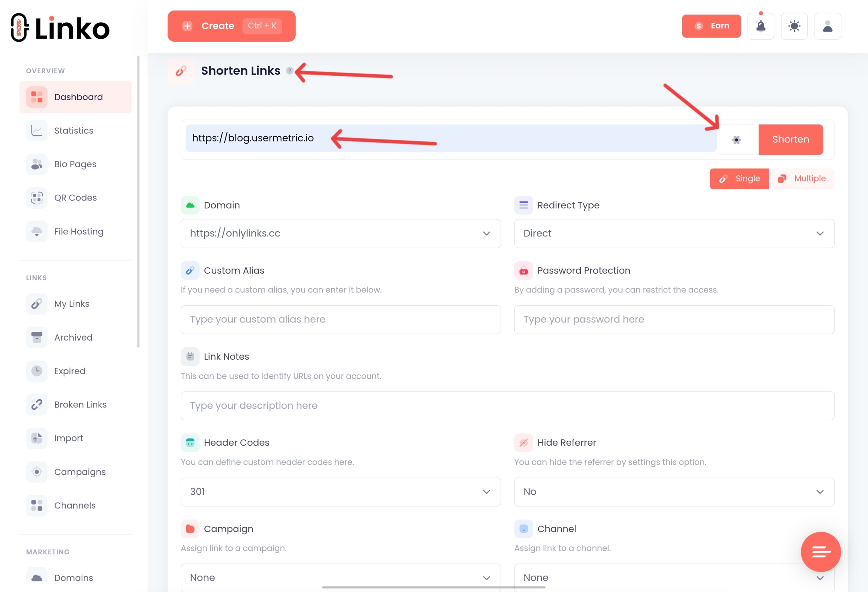
Task: Open Campaigns in the sidebar
Action: (76, 472)
